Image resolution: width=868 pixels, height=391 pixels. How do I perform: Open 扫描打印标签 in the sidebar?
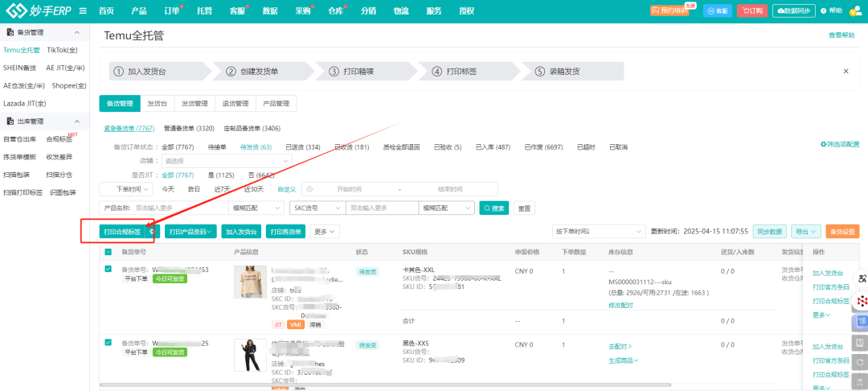coord(23,192)
